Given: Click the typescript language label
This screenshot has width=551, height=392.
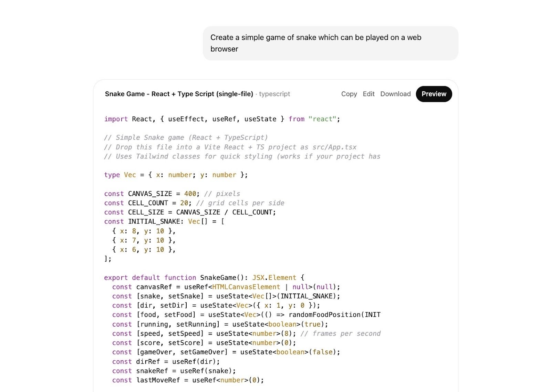Looking at the screenshot, I should coord(274,94).
